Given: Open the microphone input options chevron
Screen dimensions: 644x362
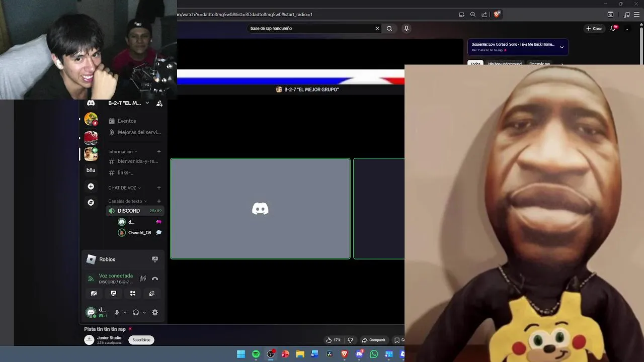Looking at the screenshot, I should [125, 313].
